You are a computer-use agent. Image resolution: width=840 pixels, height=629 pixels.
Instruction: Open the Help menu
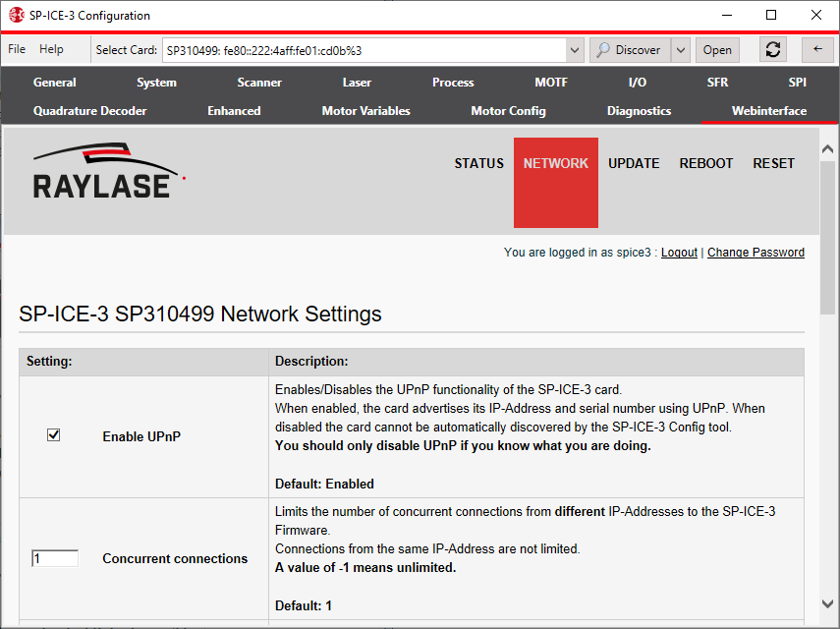(51, 49)
